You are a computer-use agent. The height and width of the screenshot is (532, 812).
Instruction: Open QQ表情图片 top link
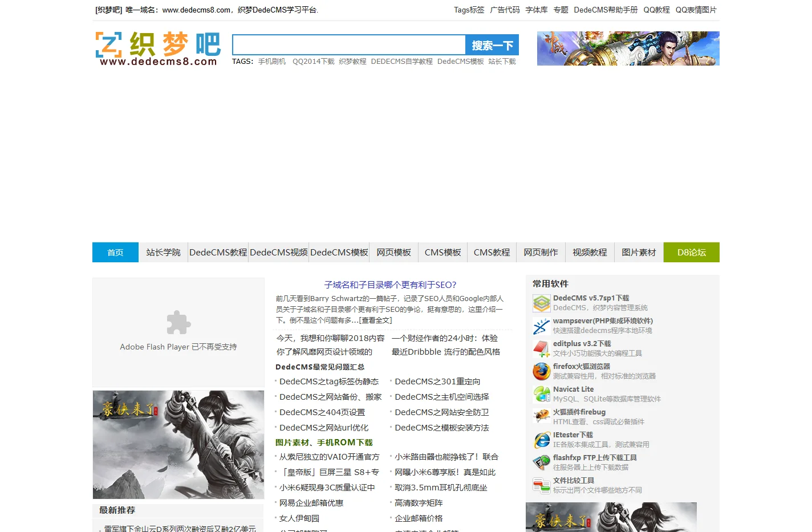696,10
